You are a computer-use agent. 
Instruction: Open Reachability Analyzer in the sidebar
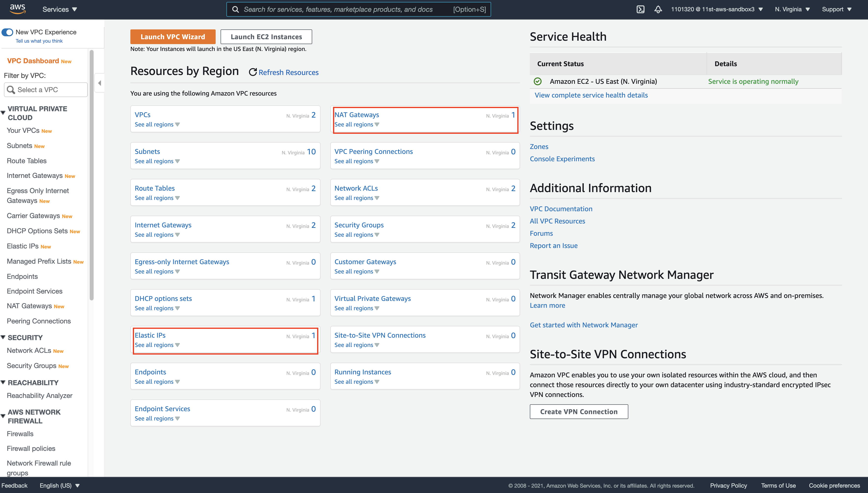coord(40,395)
